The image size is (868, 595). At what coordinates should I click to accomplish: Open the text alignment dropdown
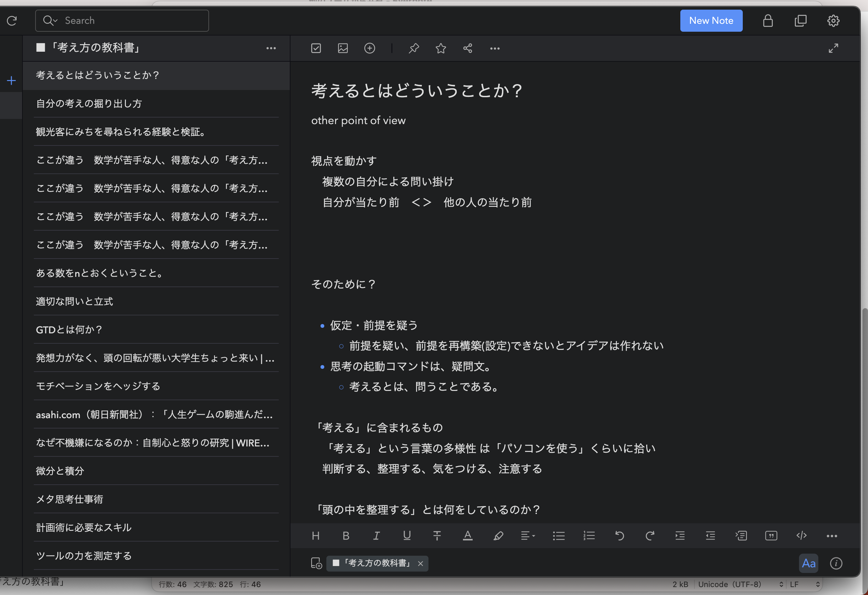click(528, 536)
